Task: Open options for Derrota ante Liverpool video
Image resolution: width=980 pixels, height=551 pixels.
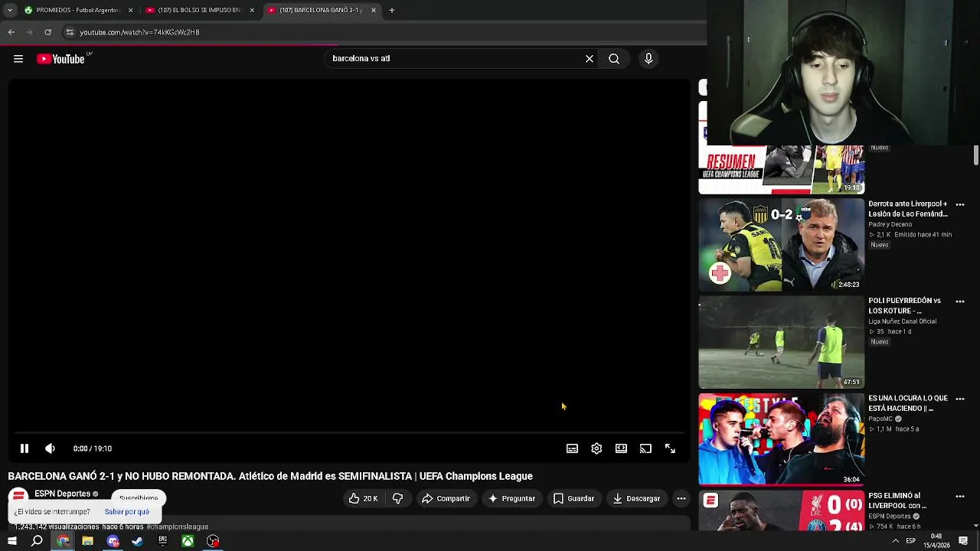Action: [x=960, y=204]
